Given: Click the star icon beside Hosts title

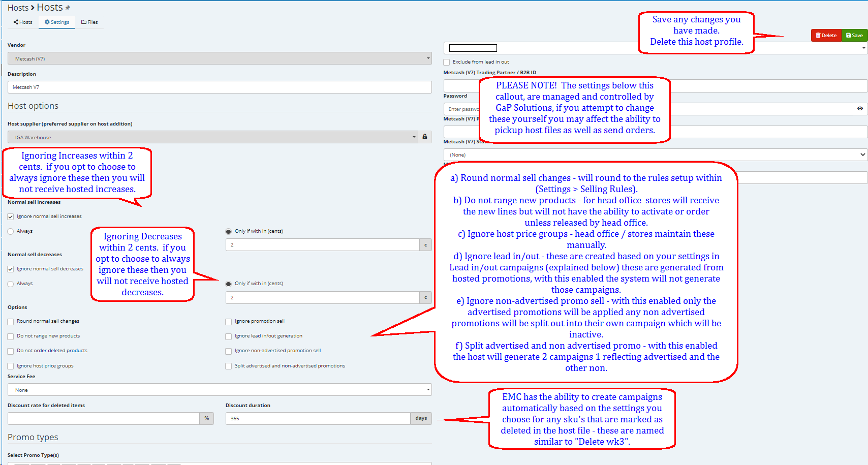Looking at the screenshot, I should point(68,8).
